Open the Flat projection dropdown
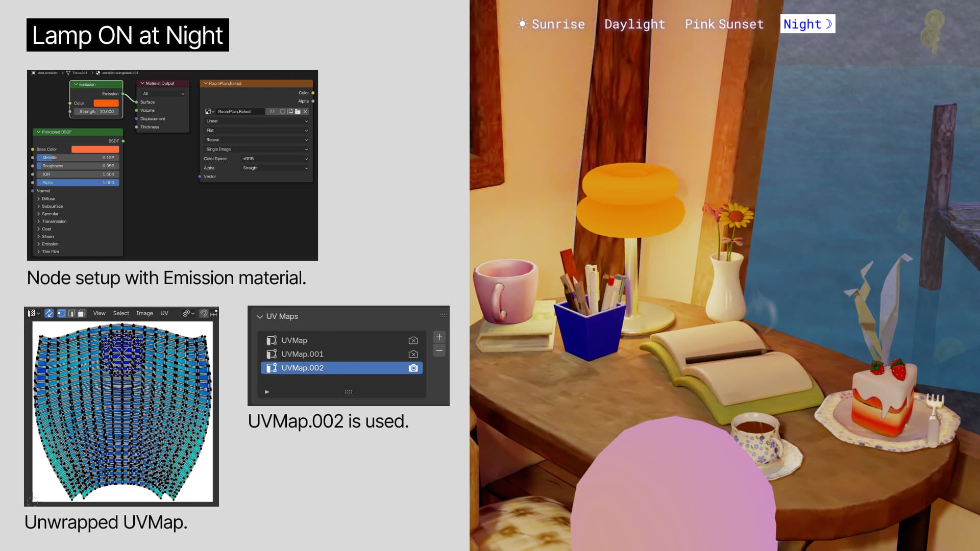This screenshot has height=551, width=980. coord(256,131)
